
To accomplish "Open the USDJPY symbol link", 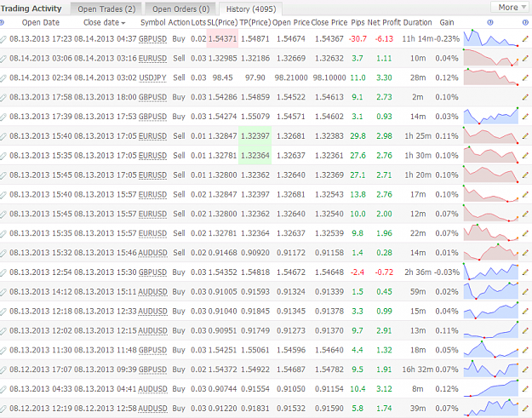I will (x=152, y=78).
